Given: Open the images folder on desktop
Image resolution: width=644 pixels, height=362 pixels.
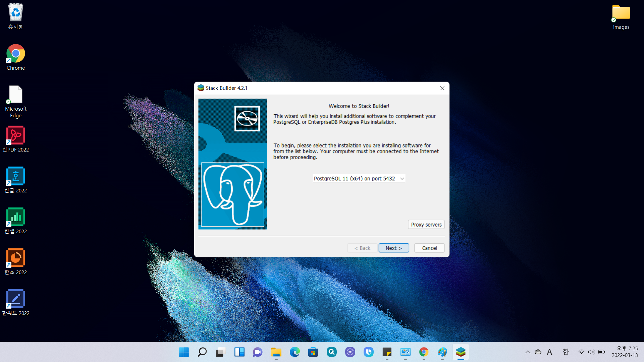Looking at the screenshot, I should 621,13.
